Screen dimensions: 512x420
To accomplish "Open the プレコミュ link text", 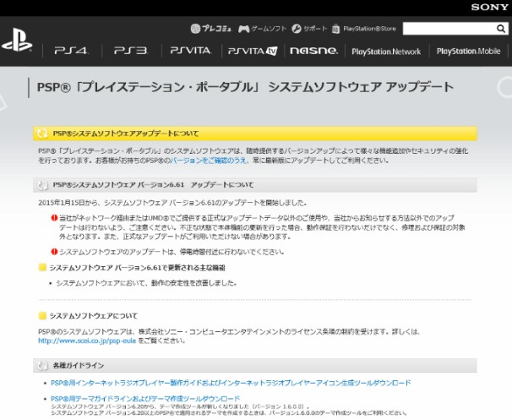I will [217, 29].
